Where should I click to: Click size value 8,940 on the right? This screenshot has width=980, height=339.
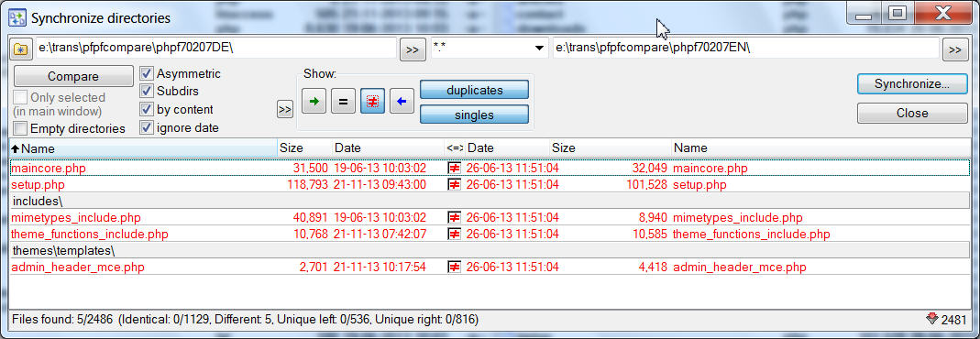[x=652, y=218]
